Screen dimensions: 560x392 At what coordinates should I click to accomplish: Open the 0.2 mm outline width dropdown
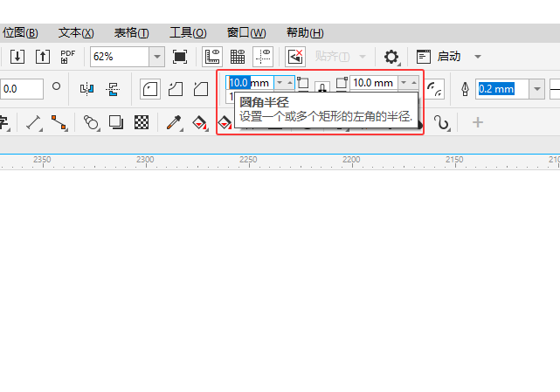tap(536, 89)
